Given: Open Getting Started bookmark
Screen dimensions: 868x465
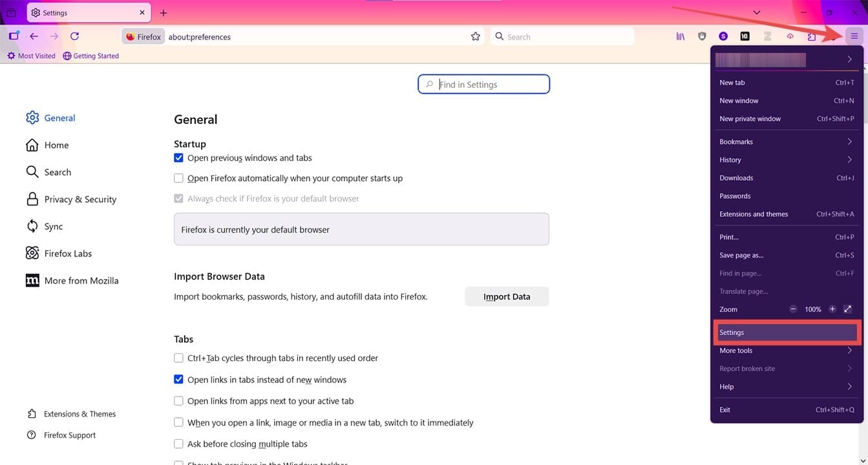Looking at the screenshot, I should coord(91,56).
